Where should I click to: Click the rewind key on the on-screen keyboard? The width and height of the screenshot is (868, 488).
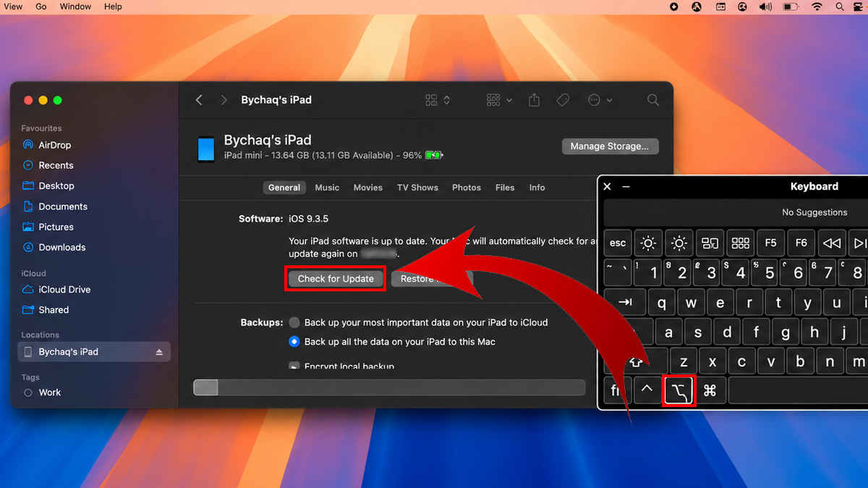coord(832,243)
